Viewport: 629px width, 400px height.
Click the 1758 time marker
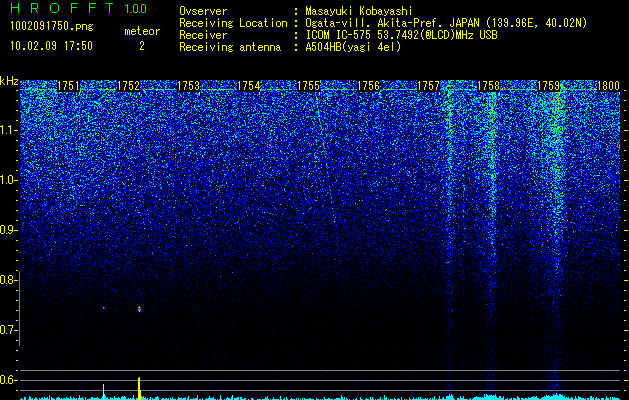489,86
